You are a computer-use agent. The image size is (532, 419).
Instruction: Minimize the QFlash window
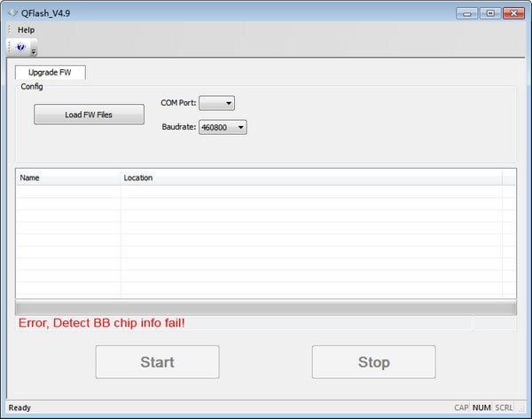pos(467,12)
